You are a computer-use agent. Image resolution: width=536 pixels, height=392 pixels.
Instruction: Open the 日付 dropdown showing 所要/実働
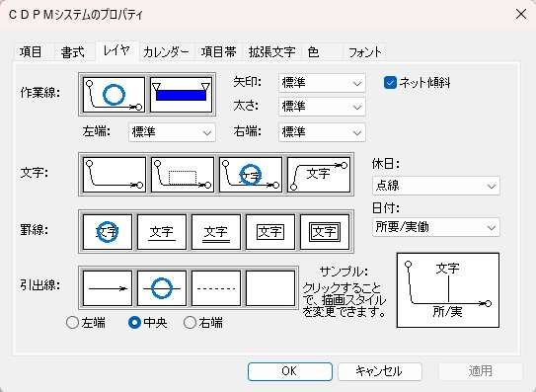click(436, 227)
